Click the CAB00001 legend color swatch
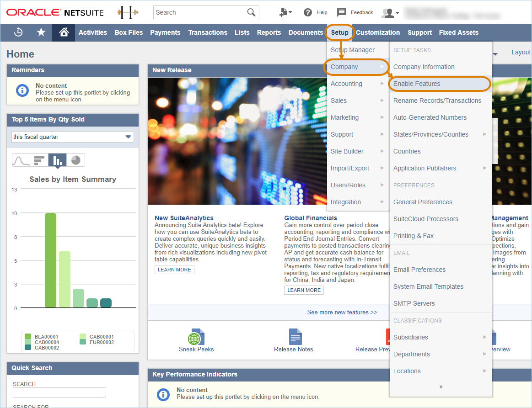The height and width of the screenshot is (408, 532). (x=83, y=337)
